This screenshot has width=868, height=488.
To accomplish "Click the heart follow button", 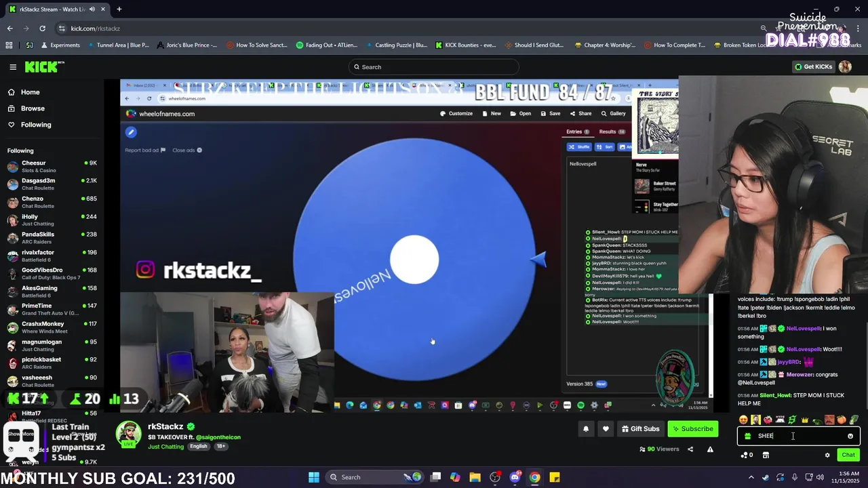I will pyautogui.click(x=606, y=428).
